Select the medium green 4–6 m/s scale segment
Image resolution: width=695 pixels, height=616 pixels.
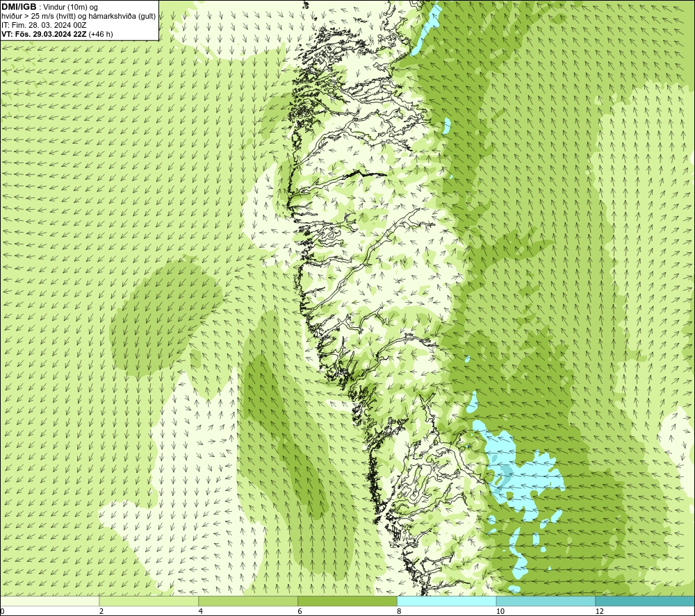[x=248, y=601]
